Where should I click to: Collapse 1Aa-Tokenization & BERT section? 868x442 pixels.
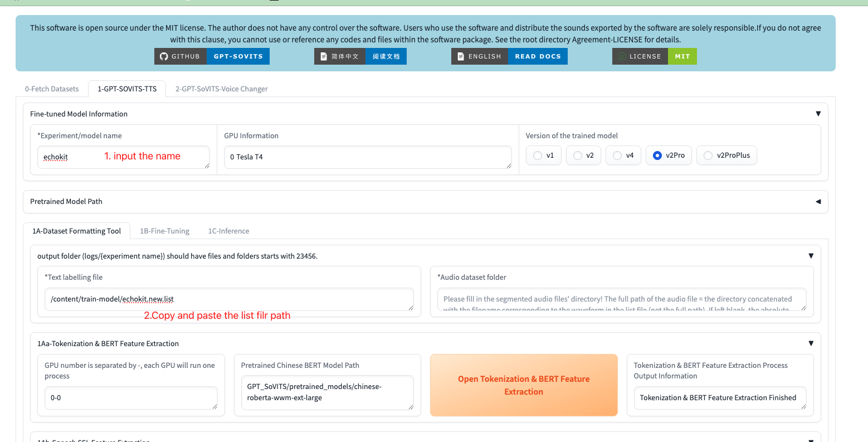point(811,343)
